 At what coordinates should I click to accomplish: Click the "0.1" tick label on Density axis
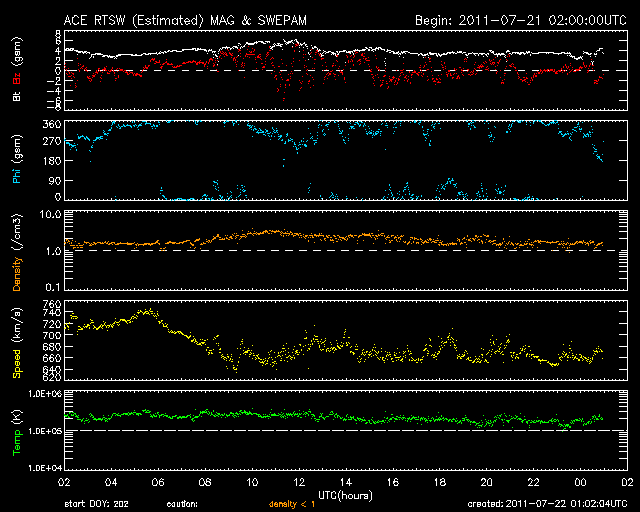coord(53,287)
